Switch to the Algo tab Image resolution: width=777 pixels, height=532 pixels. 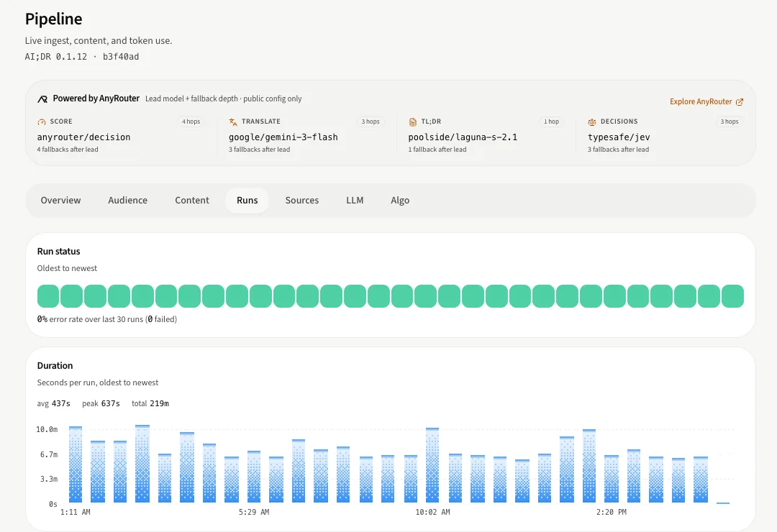click(x=400, y=200)
